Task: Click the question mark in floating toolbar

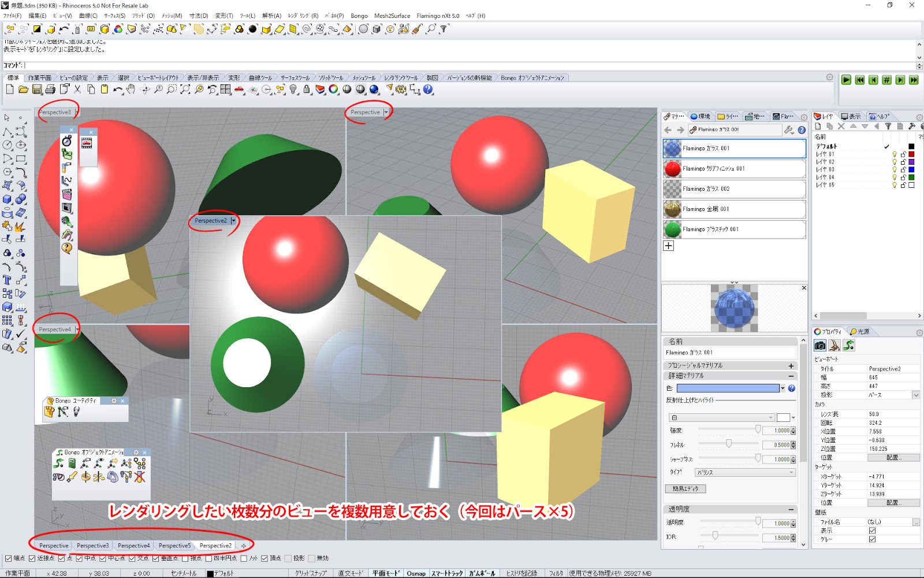Action: tap(67, 248)
